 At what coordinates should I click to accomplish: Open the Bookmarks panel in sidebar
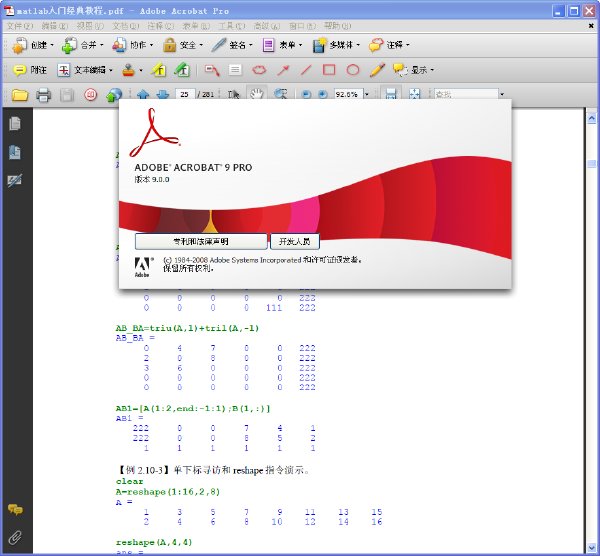pos(15,152)
